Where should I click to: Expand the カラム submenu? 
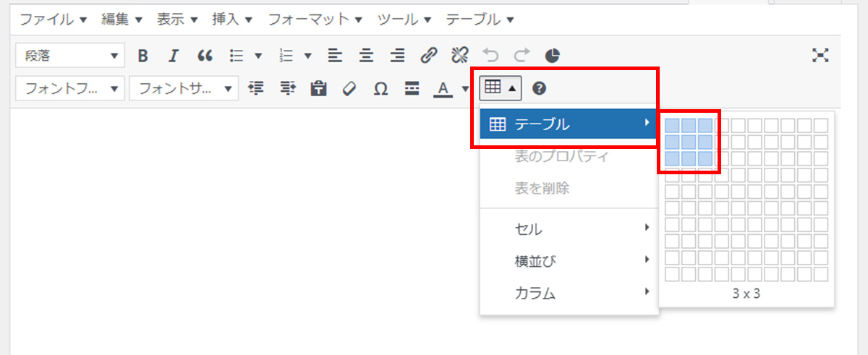tap(569, 293)
